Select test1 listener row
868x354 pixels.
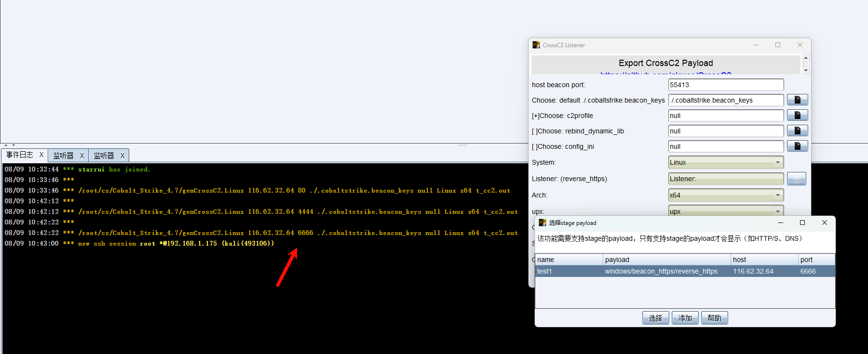point(685,271)
